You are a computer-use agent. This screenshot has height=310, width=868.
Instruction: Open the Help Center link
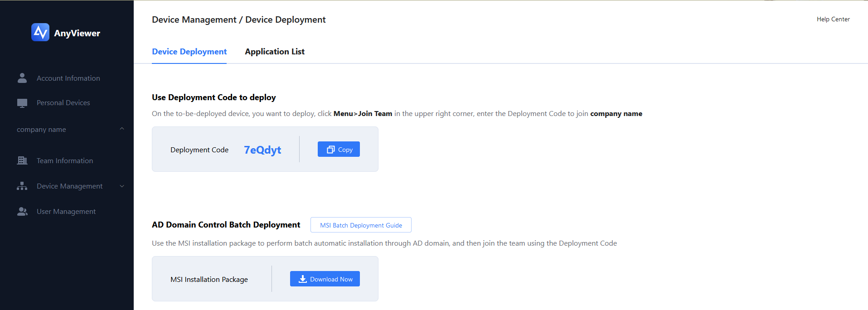click(833, 19)
